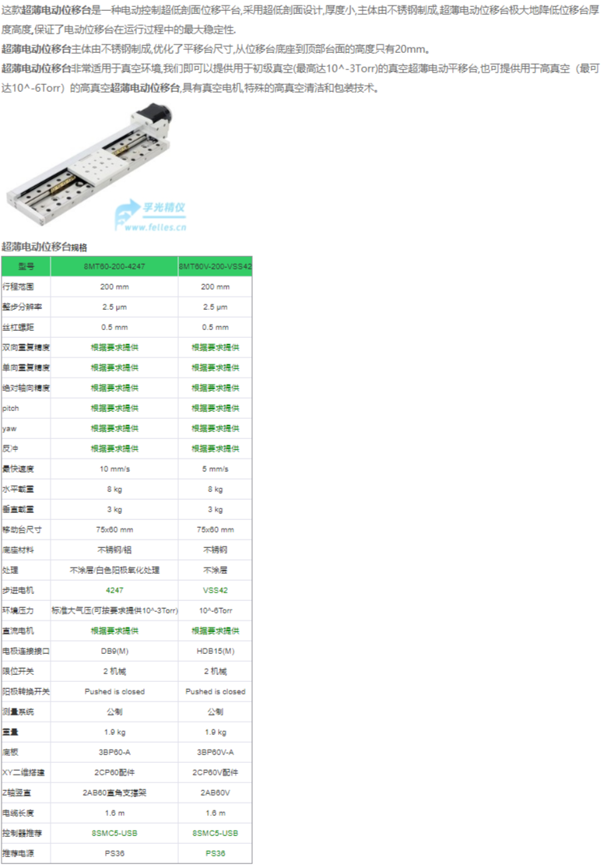Click the 阳极转换开关 row label
This screenshot has height=868, width=607.
click(26, 691)
